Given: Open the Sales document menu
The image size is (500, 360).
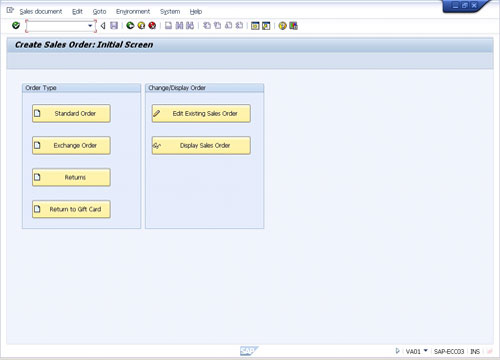Looking at the screenshot, I should point(41,12).
